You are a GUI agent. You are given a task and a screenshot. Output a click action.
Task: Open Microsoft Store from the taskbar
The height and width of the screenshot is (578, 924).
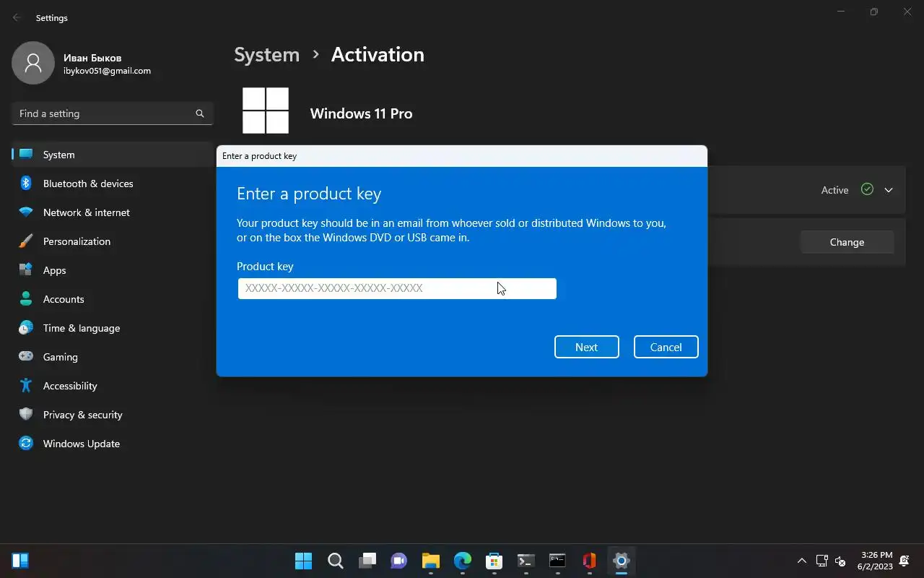coord(494,561)
